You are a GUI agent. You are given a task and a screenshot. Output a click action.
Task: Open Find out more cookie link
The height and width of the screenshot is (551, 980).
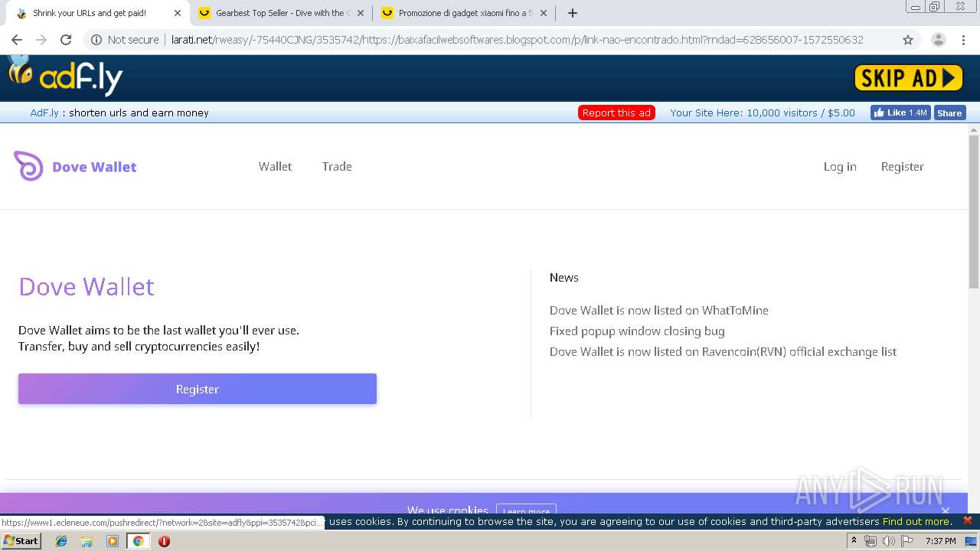916,521
